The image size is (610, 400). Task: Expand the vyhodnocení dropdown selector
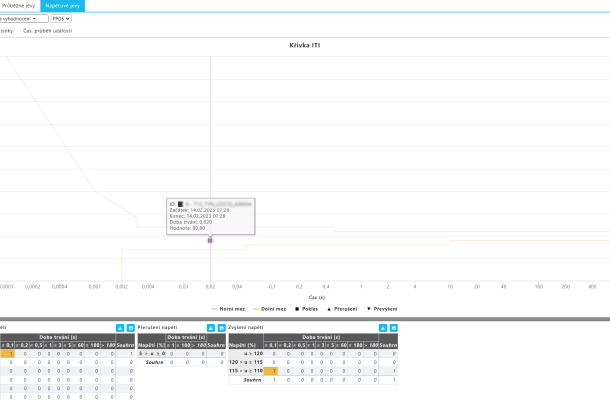tap(24, 18)
